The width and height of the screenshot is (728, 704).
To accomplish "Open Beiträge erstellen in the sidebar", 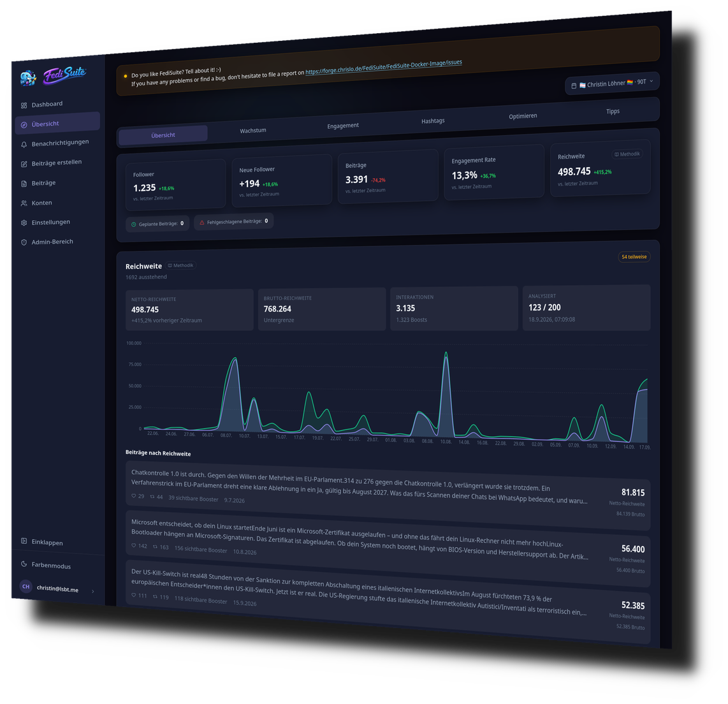I will [x=57, y=163].
